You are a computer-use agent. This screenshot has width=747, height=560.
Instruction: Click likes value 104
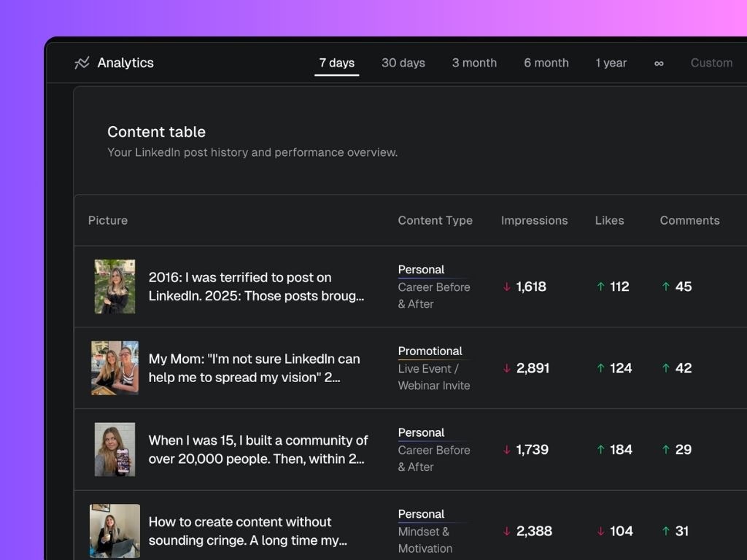622,531
